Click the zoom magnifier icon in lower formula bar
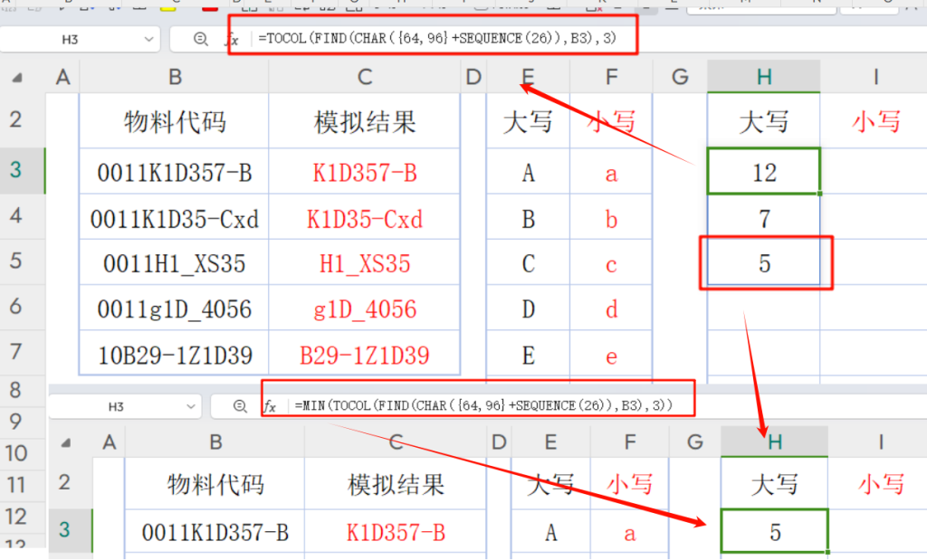 239,406
